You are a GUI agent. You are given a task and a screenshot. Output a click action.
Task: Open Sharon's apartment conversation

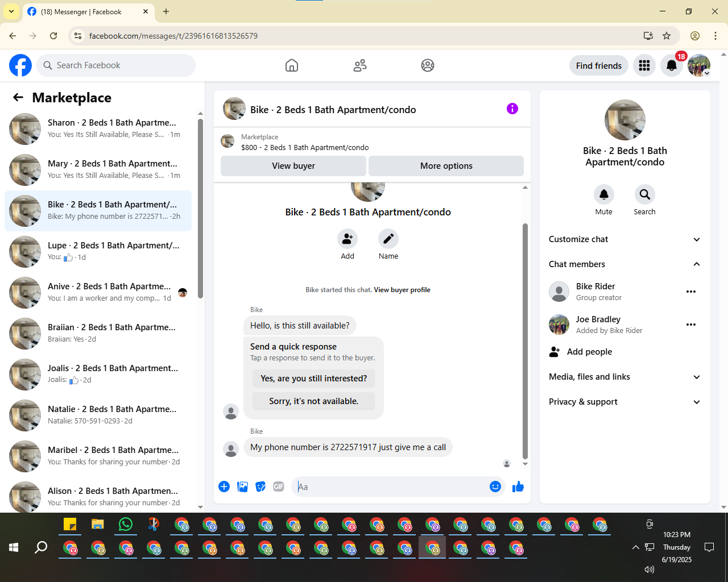98,129
